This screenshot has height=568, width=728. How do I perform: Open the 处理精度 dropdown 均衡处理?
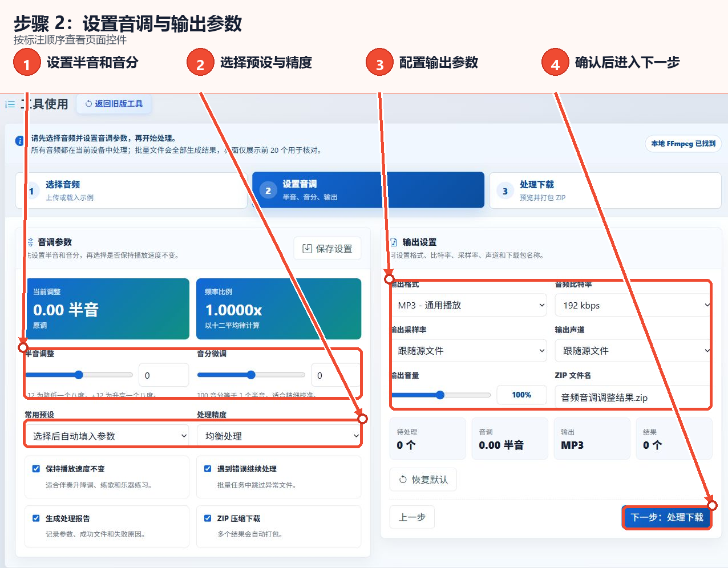point(279,436)
